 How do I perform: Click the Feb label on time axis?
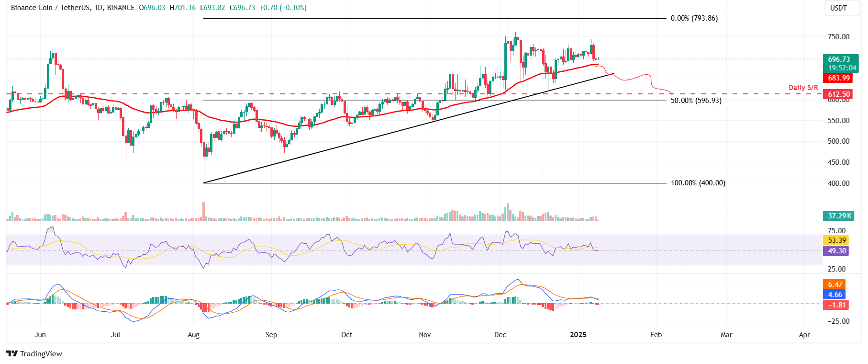pos(656,335)
